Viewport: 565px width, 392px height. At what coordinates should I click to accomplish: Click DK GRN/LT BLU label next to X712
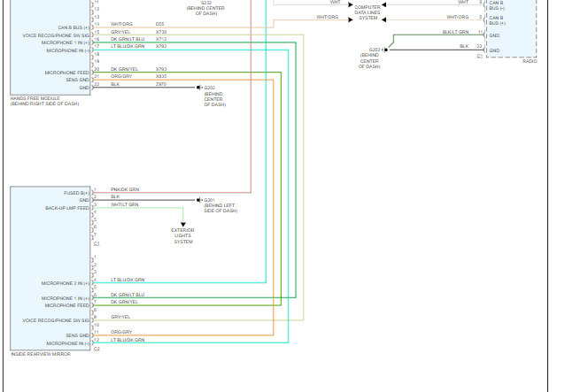(128, 39)
